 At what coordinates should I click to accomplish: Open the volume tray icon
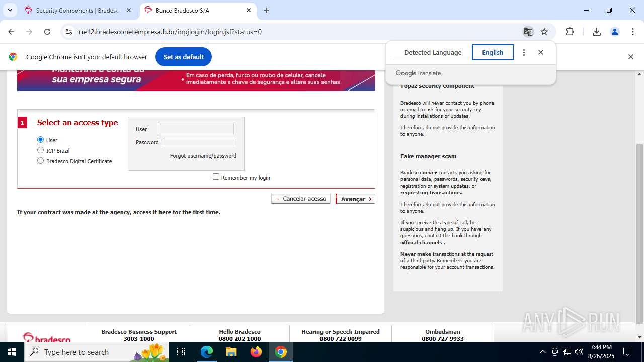tap(579, 352)
